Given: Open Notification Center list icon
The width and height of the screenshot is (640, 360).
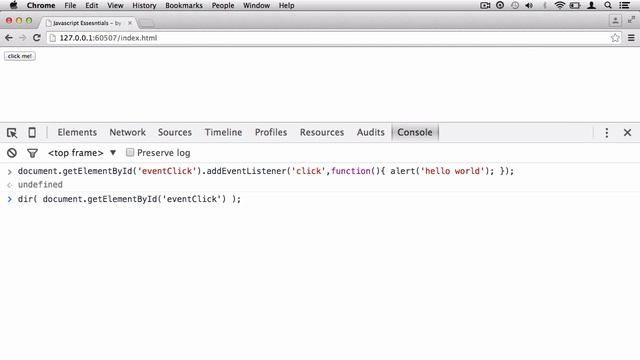Looking at the screenshot, I should click(x=624, y=5).
